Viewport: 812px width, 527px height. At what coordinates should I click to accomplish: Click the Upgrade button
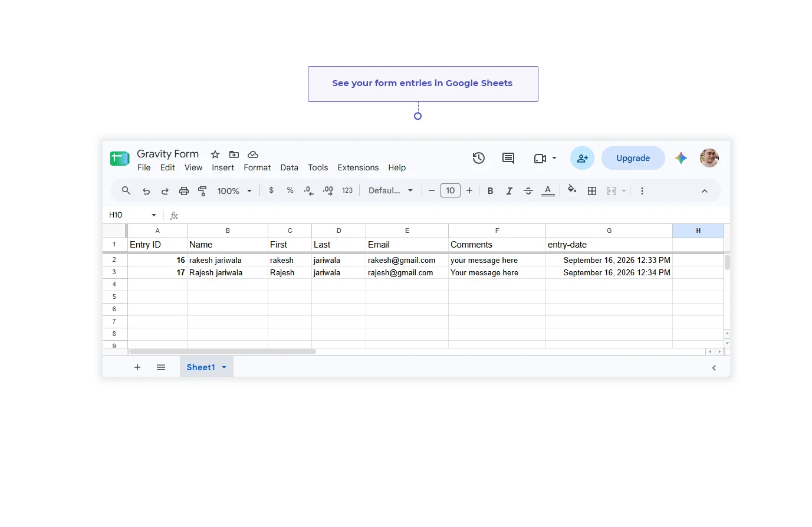(633, 158)
